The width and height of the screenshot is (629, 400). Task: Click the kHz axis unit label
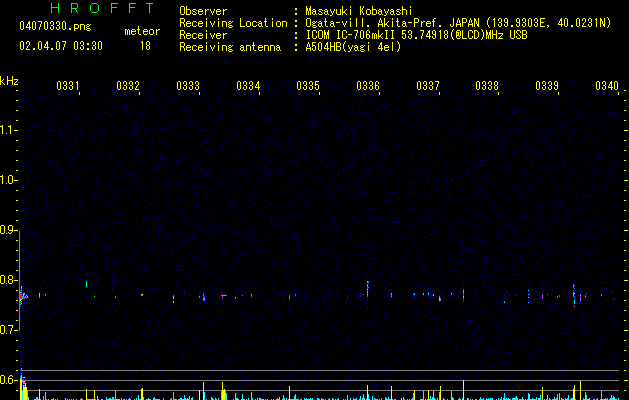(9, 81)
